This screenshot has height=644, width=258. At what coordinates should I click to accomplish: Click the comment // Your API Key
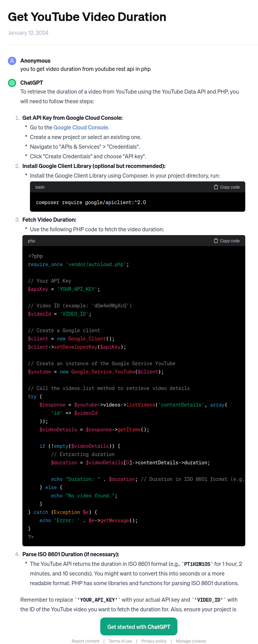coord(50,281)
